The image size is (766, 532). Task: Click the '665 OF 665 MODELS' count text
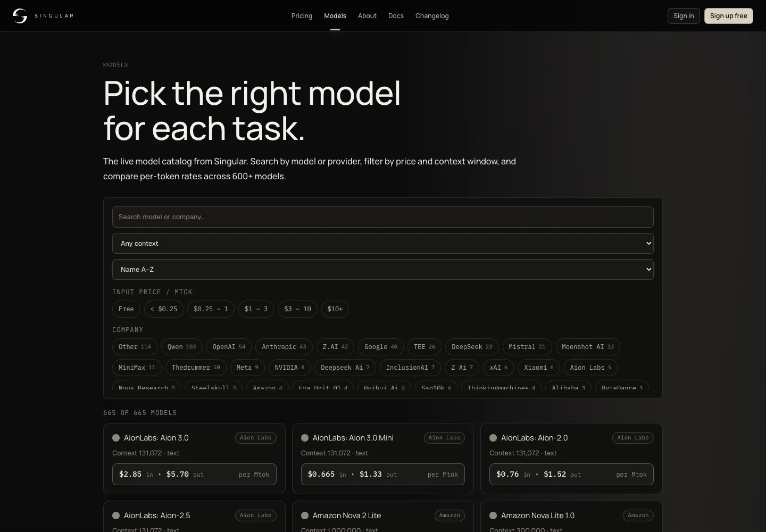tap(140, 413)
